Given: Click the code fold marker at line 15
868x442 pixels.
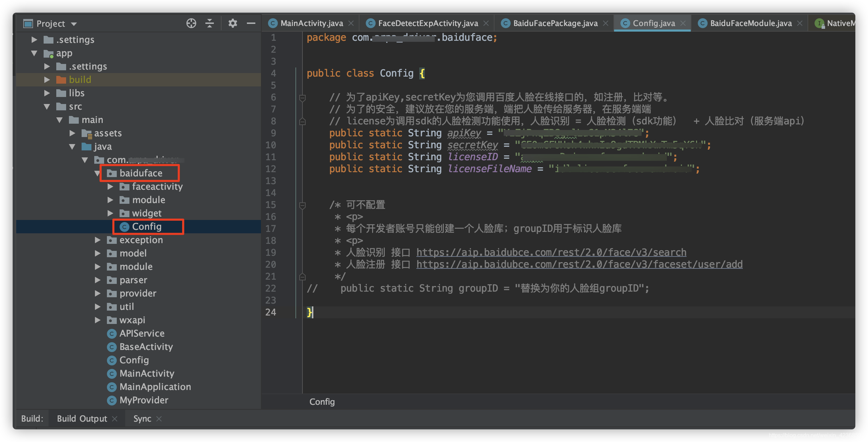Looking at the screenshot, I should click(302, 205).
